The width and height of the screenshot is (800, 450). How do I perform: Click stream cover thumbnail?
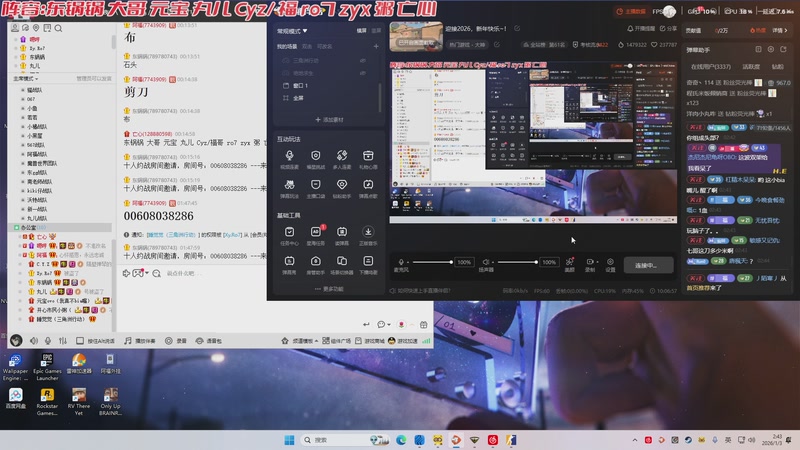pyautogui.click(x=416, y=36)
